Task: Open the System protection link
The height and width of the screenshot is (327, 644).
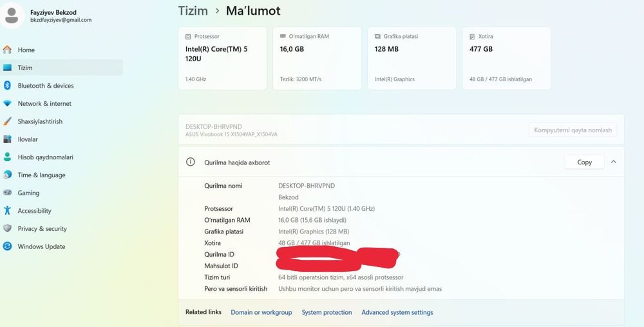Action: coord(327,312)
